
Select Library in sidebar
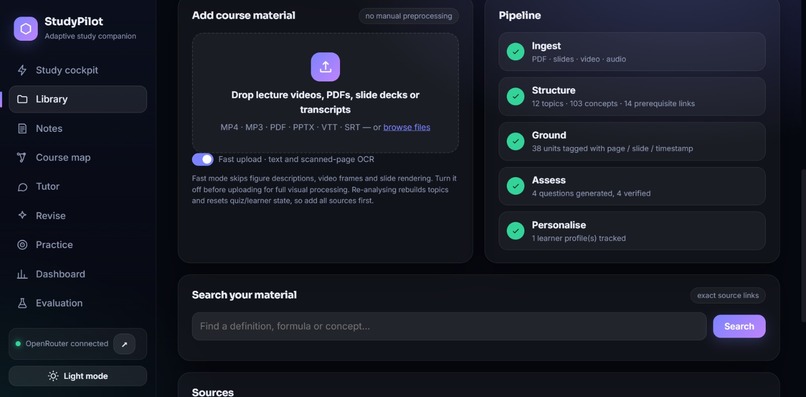(x=78, y=99)
